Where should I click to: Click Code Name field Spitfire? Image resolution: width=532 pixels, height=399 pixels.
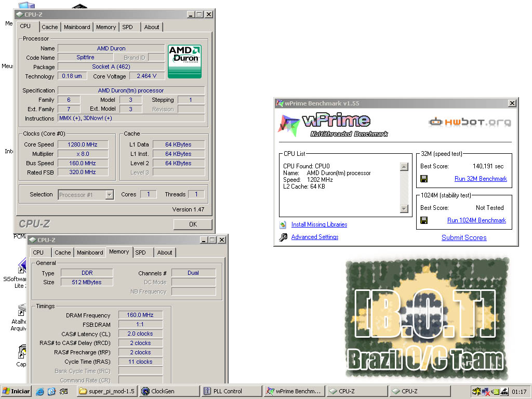pos(85,57)
